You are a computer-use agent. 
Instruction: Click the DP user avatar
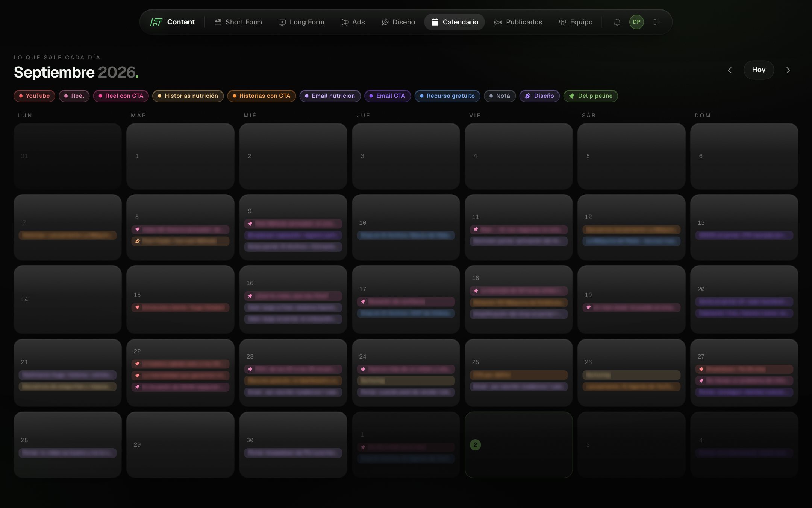pyautogui.click(x=636, y=22)
